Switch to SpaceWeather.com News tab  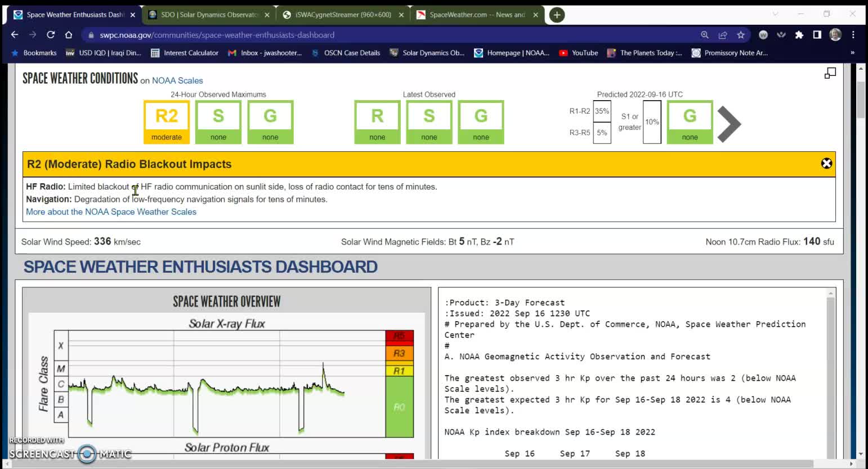(x=477, y=15)
